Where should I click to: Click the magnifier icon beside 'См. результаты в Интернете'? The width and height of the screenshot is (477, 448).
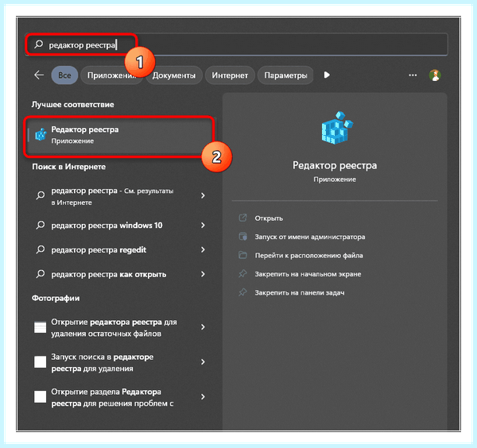pos(41,195)
